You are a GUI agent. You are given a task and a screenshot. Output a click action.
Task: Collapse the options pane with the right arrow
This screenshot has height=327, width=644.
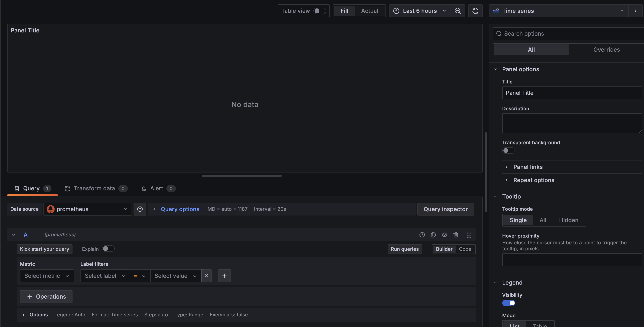[635, 11]
